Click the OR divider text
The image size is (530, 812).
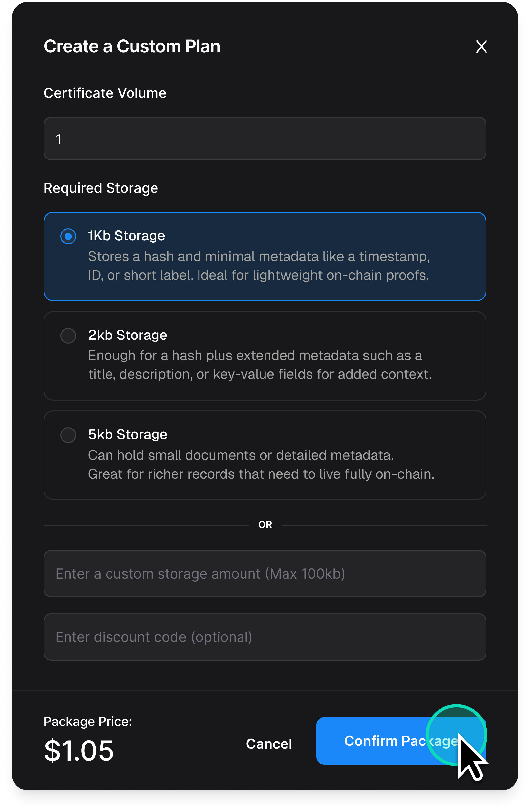click(265, 525)
